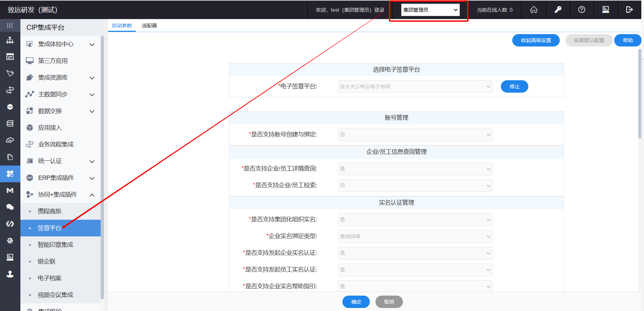Collapse the left rail with the three-bar icon
Image resolution: width=644 pixels, height=311 pixels.
(10, 25)
